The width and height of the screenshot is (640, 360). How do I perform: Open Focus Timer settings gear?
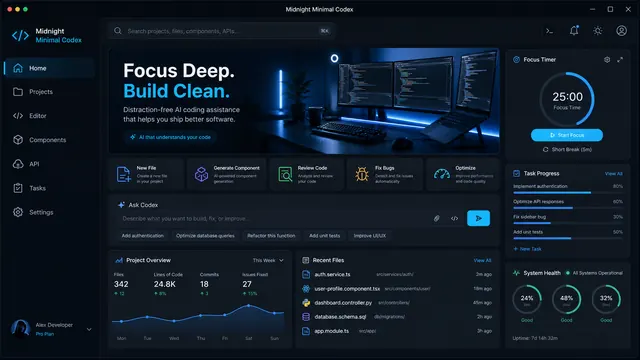coord(607,60)
